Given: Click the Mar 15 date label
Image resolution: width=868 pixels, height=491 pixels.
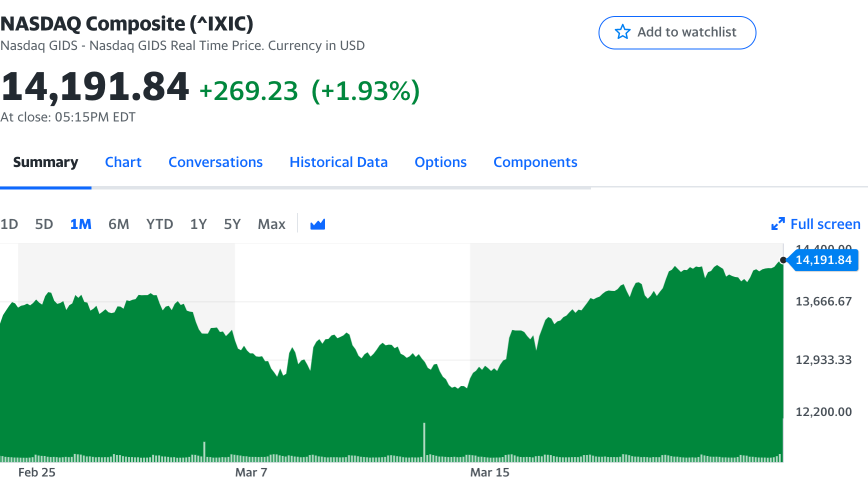Looking at the screenshot, I should [489, 472].
